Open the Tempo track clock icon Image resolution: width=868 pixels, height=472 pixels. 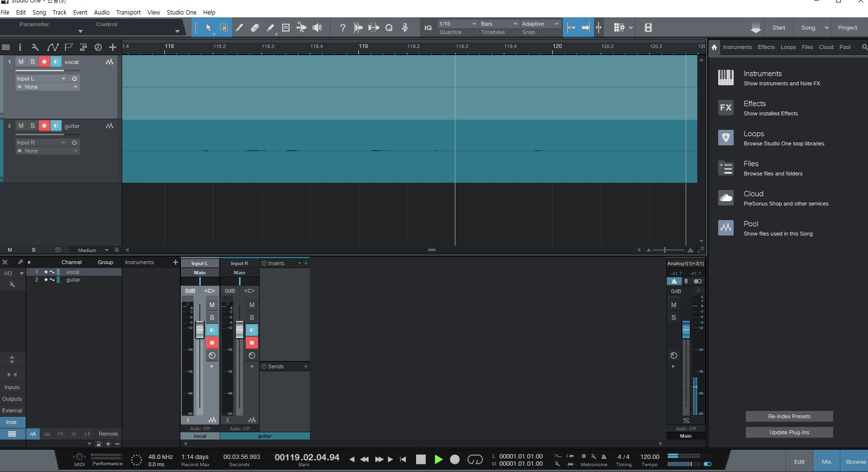coord(98,47)
